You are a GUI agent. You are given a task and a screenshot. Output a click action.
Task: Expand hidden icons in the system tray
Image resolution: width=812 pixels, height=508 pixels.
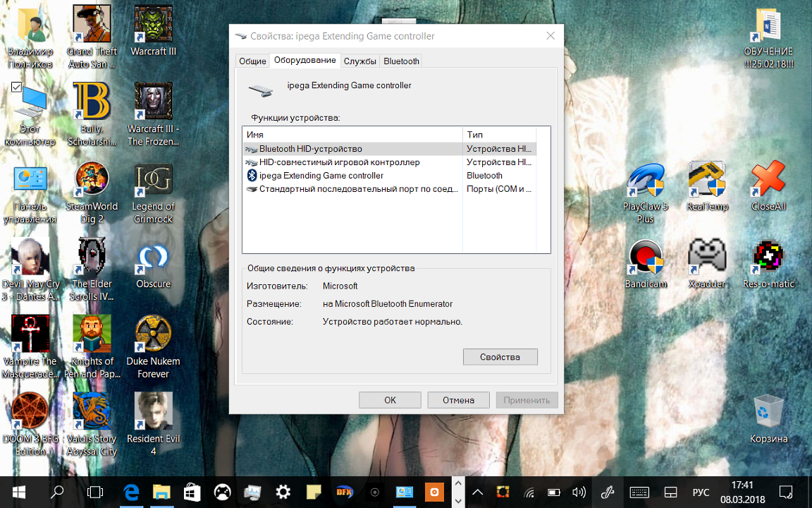(x=478, y=492)
